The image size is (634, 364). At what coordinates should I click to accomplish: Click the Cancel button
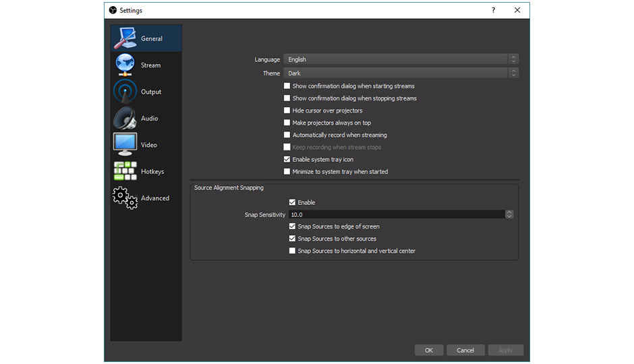(465, 351)
